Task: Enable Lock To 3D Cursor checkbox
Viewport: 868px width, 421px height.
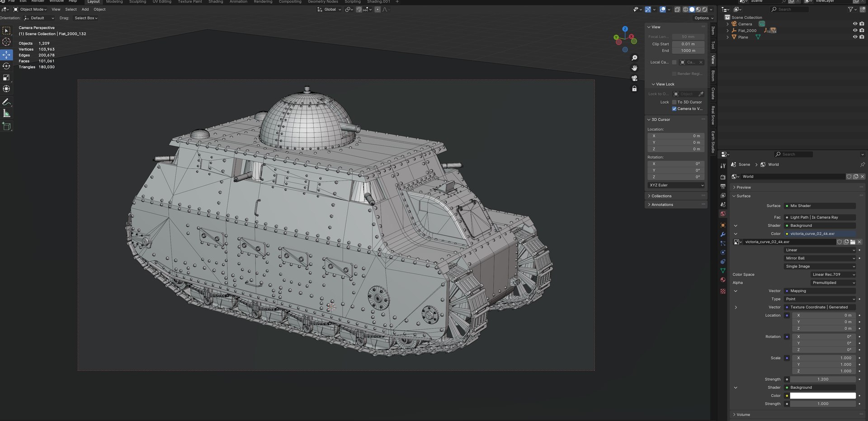Action: click(674, 102)
